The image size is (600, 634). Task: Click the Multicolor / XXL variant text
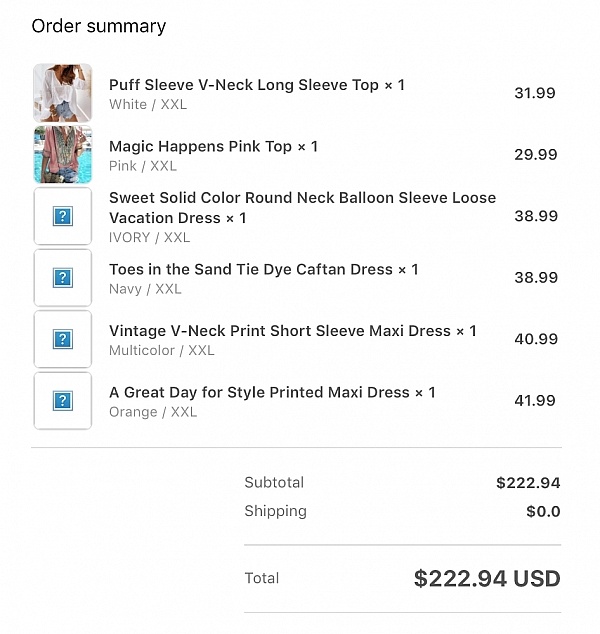click(x=162, y=350)
